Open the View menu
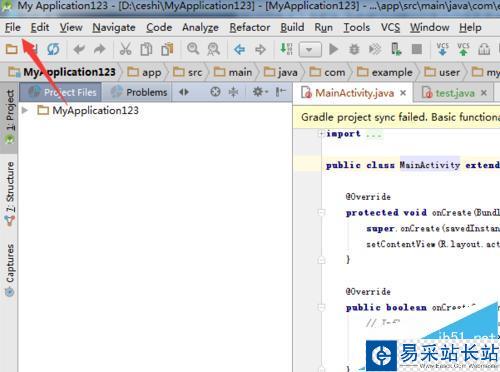 (71, 27)
